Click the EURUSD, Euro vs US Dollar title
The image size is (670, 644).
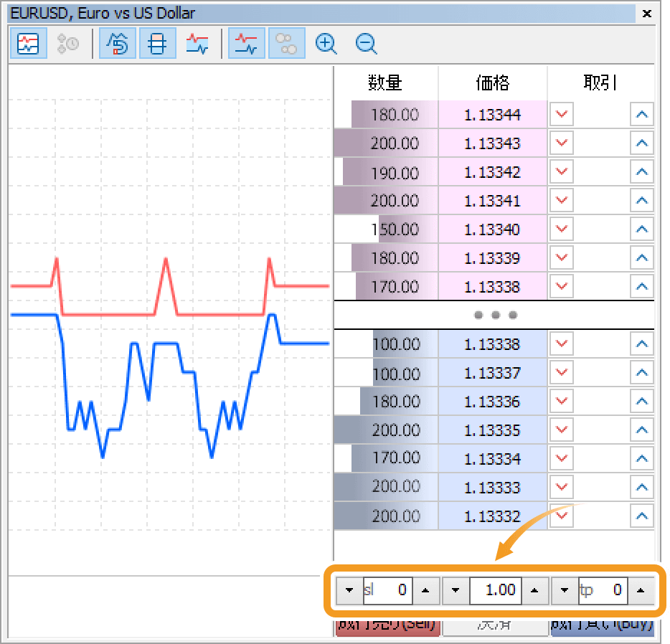click(x=103, y=14)
